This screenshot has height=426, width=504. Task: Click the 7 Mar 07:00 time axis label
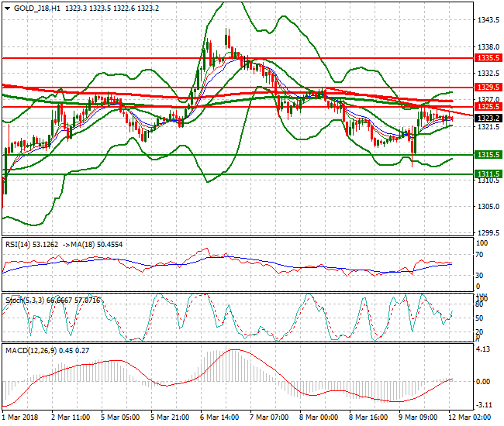(269, 417)
